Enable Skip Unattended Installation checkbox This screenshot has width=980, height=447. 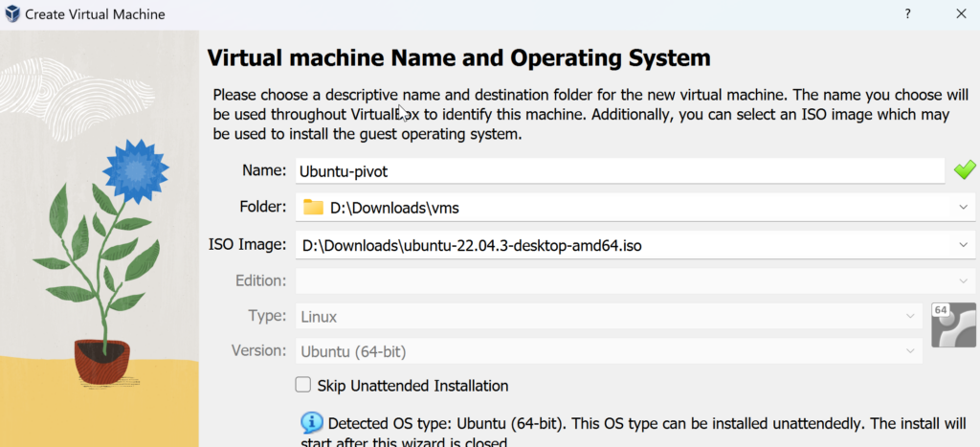pos(303,385)
